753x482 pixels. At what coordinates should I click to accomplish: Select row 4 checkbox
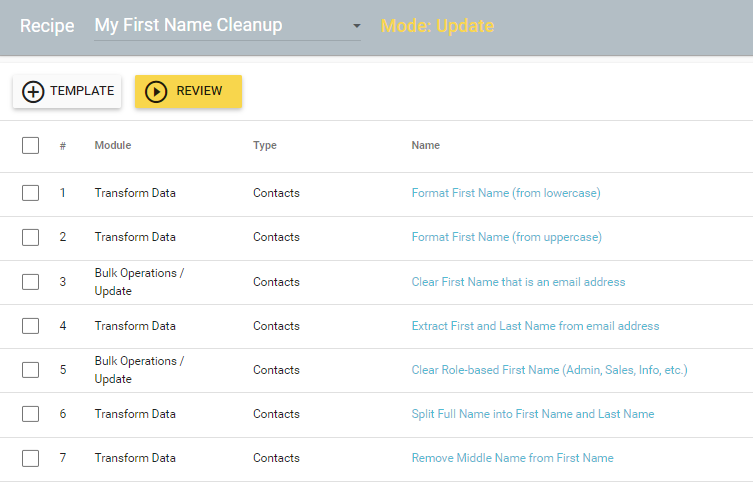point(30,326)
